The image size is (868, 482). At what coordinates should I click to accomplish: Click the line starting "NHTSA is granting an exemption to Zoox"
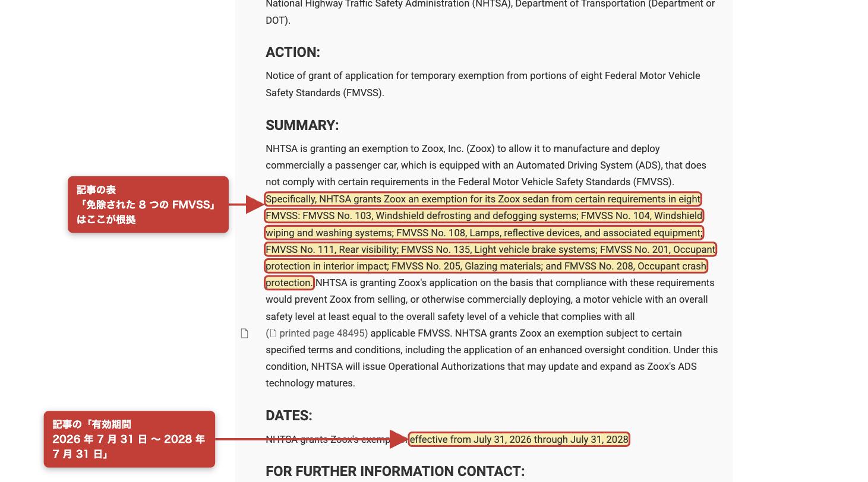[x=463, y=148]
